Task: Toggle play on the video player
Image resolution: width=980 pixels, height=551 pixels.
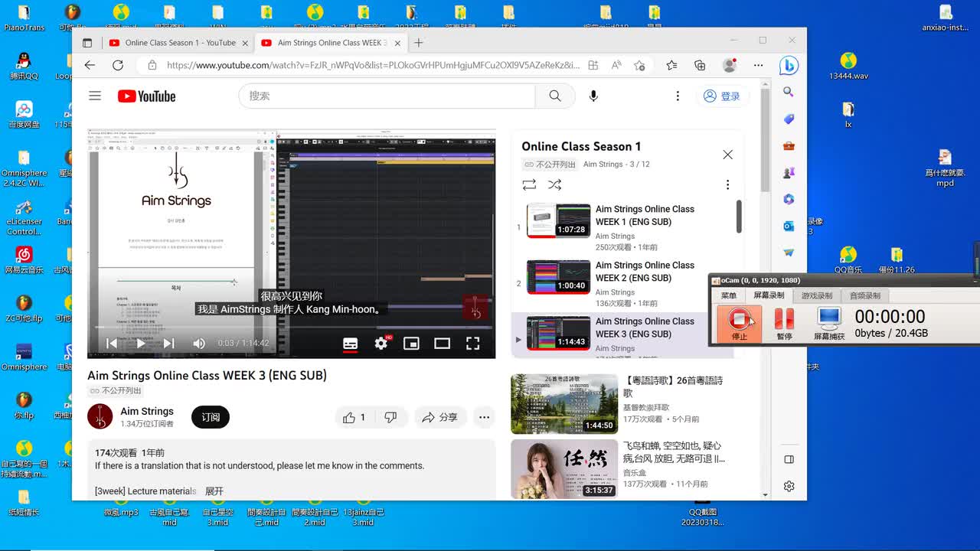Action: (140, 344)
